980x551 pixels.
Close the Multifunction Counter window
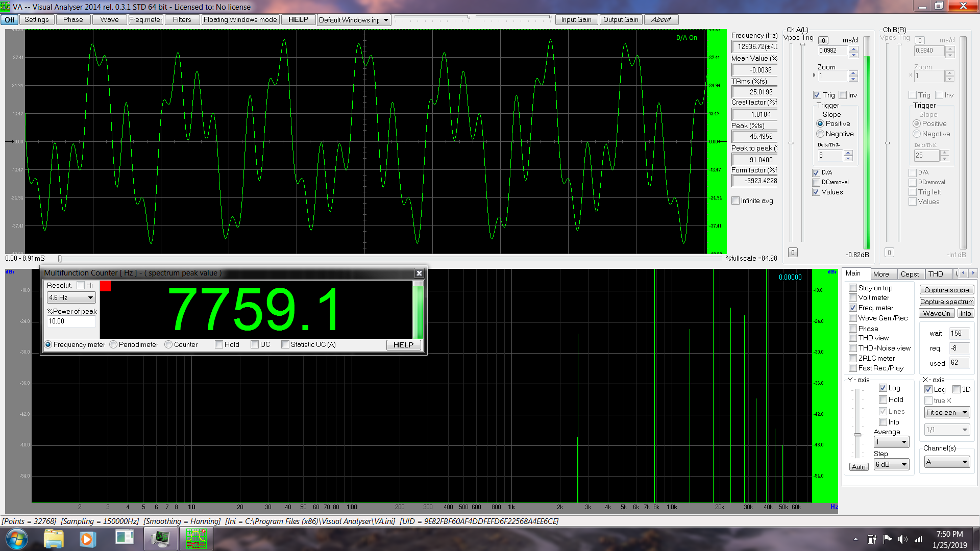point(419,273)
